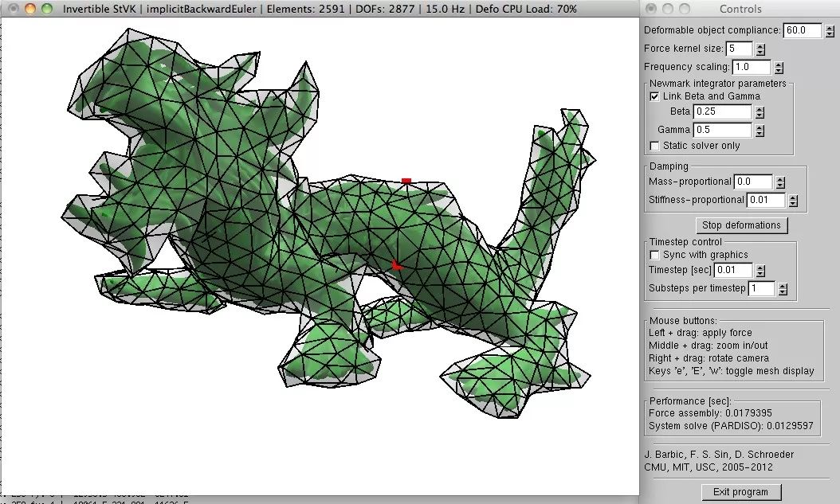Click the System solve (PARDISO) text

pos(731,426)
